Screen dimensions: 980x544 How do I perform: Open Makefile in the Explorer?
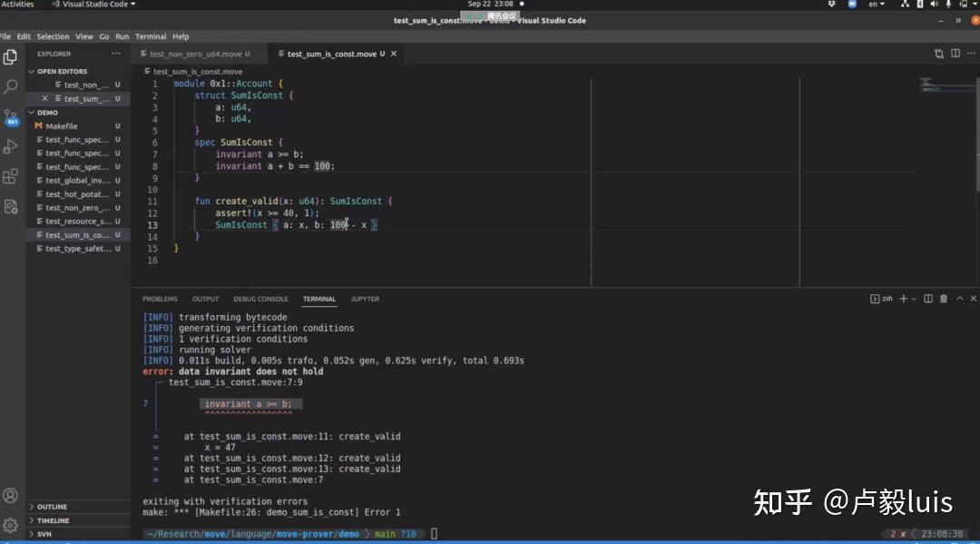(77, 126)
